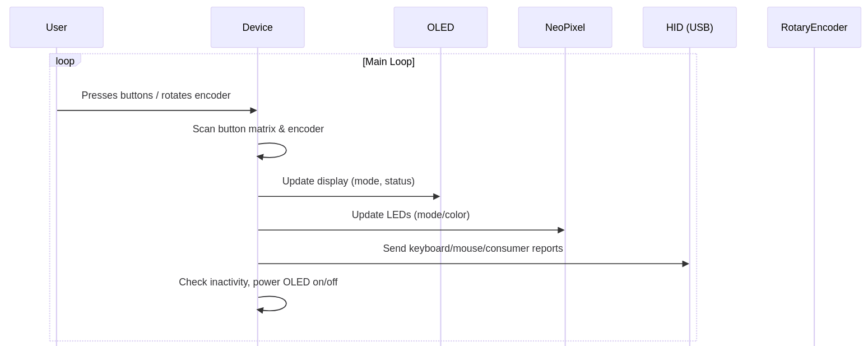Click the RotaryEncoder participant box
Screen dimensions: 868x346
pos(814,27)
